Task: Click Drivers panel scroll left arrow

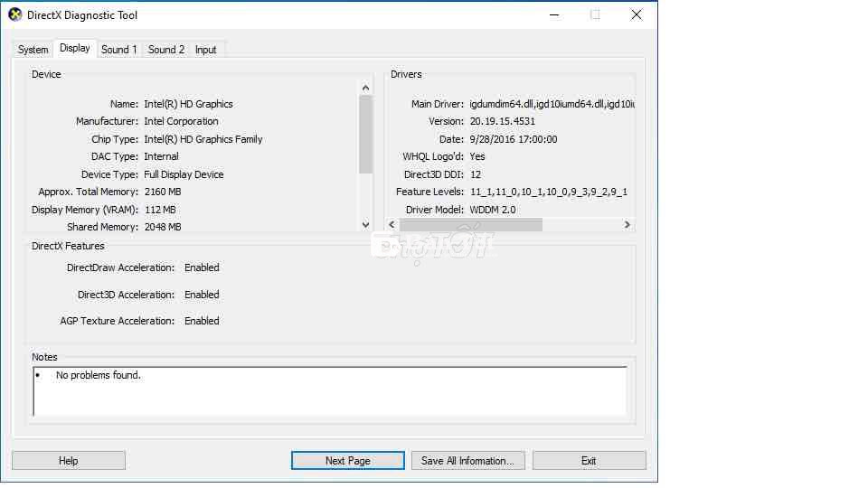Action: (392, 225)
